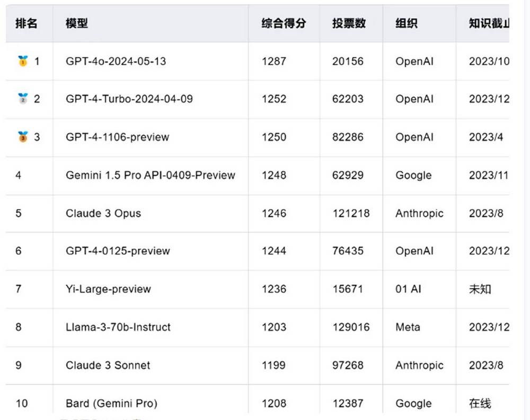Click the silver medal icon for rank 2

tap(23, 99)
